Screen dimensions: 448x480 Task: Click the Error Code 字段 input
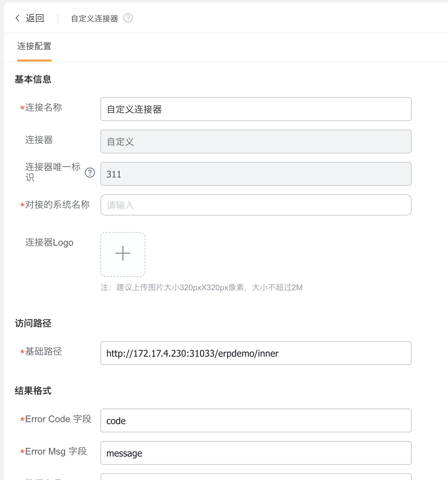(x=256, y=420)
